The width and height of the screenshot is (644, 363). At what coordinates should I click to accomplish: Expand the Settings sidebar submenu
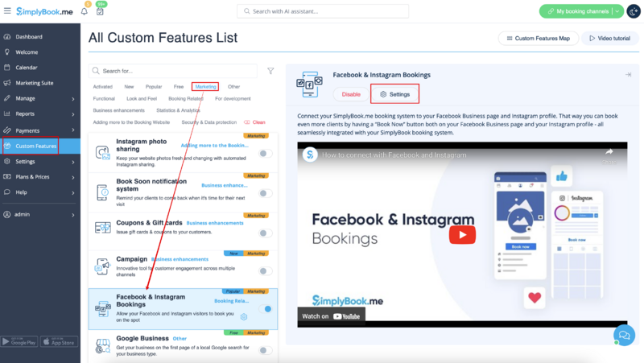pos(73,162)
